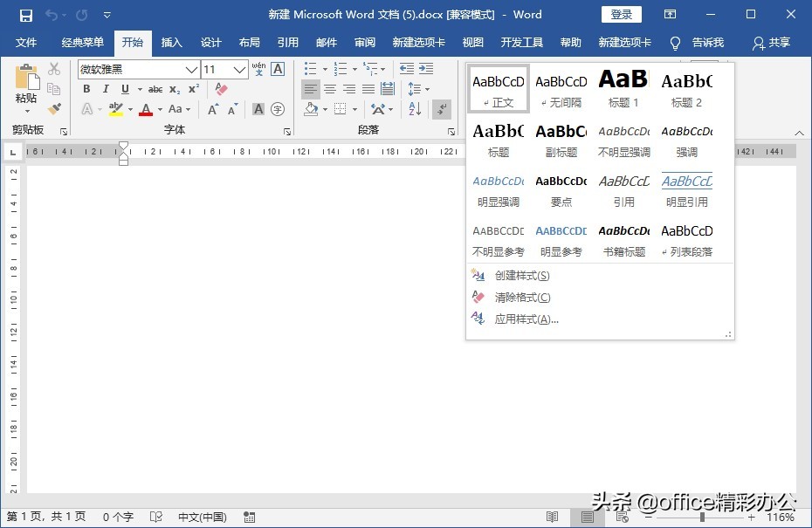Click the enclosed character 字 icon
This screenshot has height=528, width=812.
click(278, 109)
